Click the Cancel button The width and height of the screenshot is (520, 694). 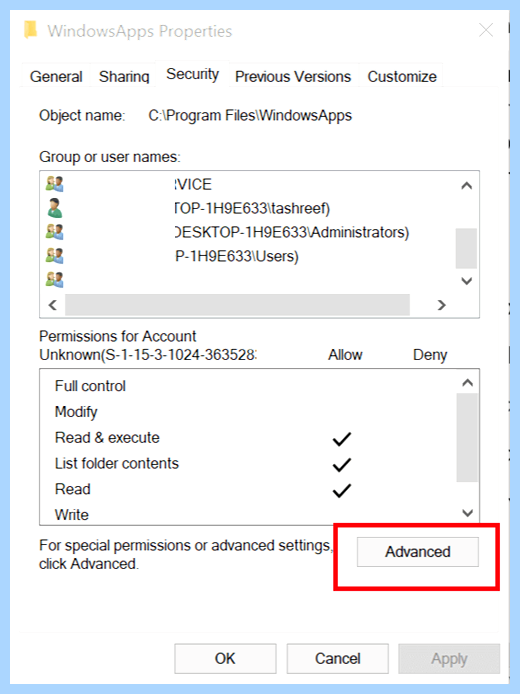[338, 659]
